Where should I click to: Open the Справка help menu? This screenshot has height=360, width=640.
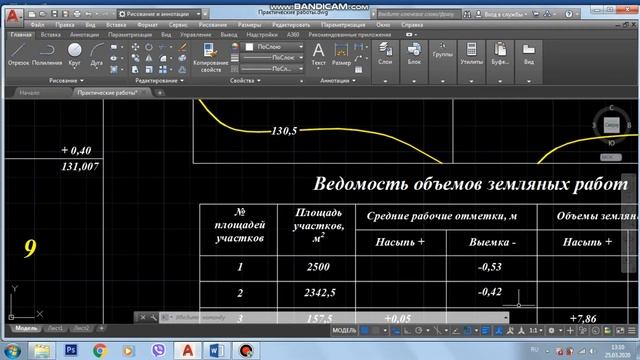(x=412, y=25)
